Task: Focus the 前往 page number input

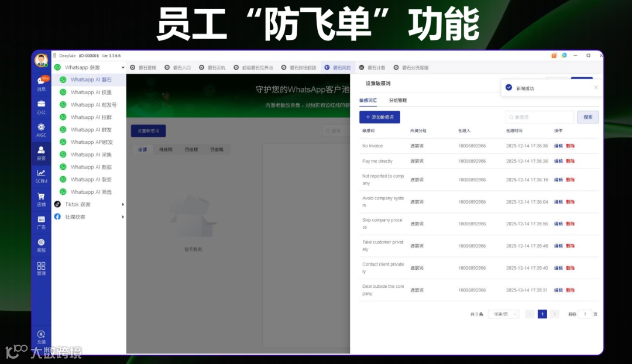Action: (585, 314)
